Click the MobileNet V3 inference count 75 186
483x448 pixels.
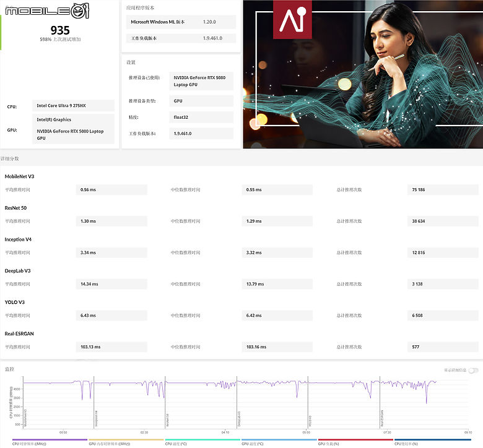coord(443,190)
